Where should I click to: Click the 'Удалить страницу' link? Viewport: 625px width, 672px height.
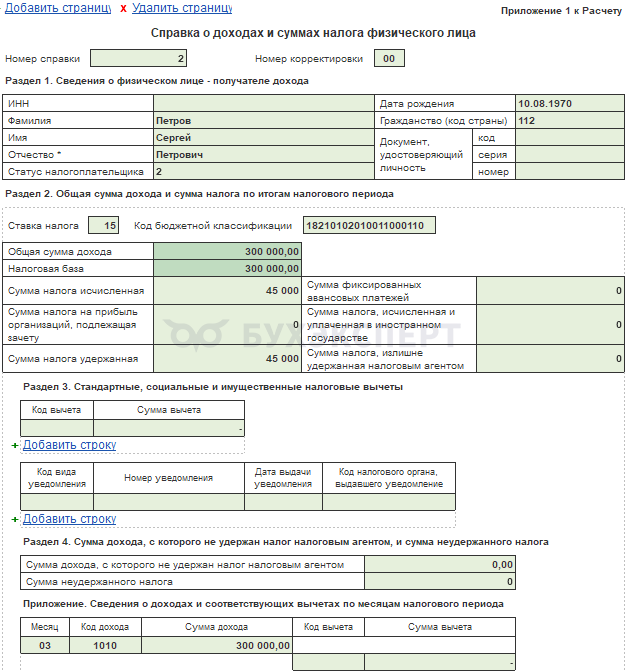pos(182,8)
